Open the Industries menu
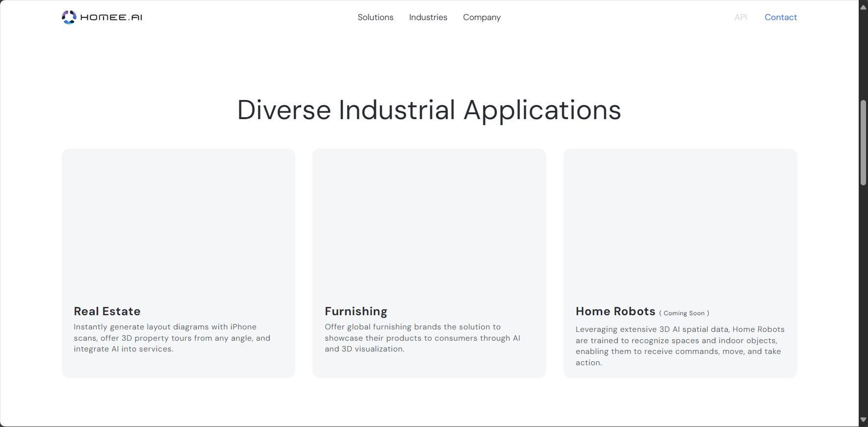868x427 pixels. [428, 17]
